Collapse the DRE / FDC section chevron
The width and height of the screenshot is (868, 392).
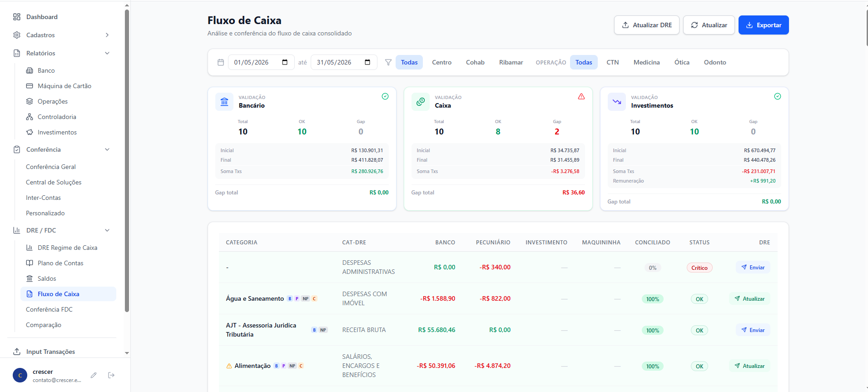tap(107, 230)
